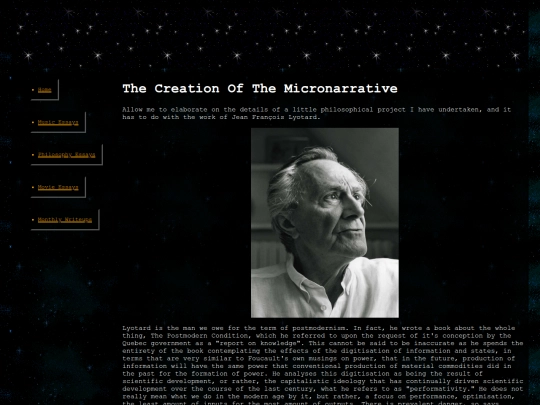The width and height of the screenshot is (540, 405).
Task: Click text "Lyotard is the man we owe"
Action: tap(173, 328)
